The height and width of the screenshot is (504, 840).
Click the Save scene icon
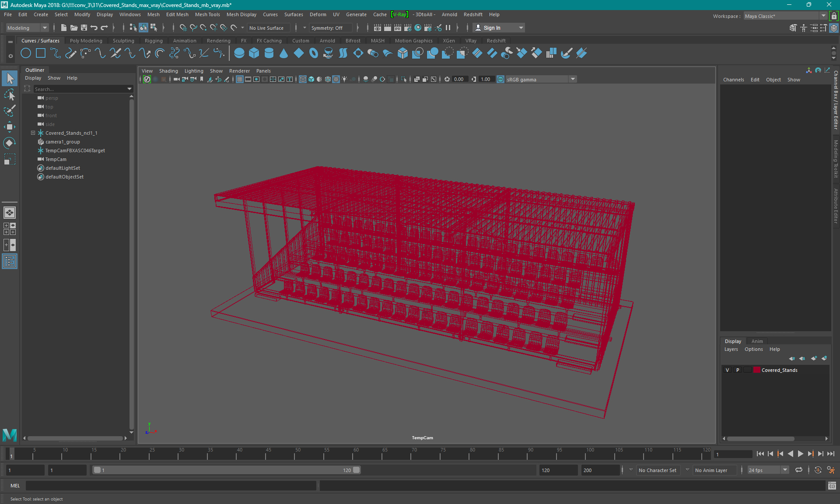(84, 28)
